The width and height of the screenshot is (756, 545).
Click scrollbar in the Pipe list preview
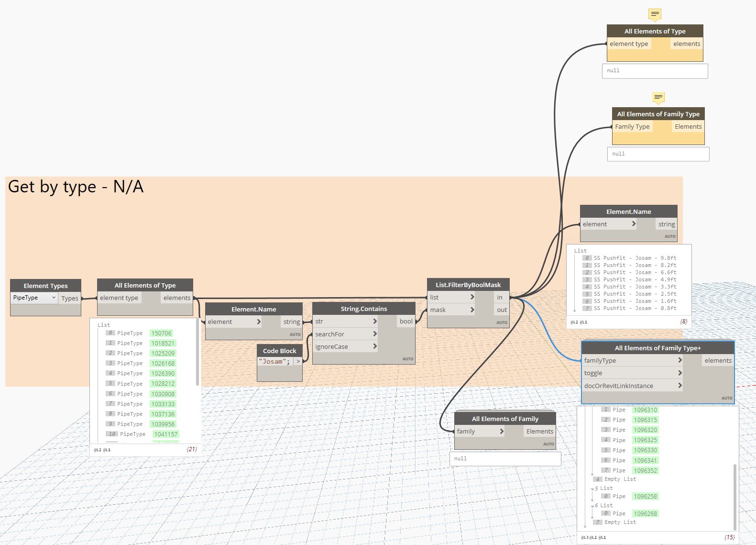735,497
